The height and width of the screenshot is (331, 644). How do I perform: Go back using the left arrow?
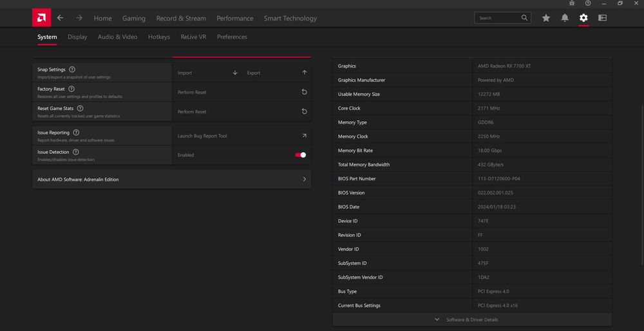(x=60, y=18)
